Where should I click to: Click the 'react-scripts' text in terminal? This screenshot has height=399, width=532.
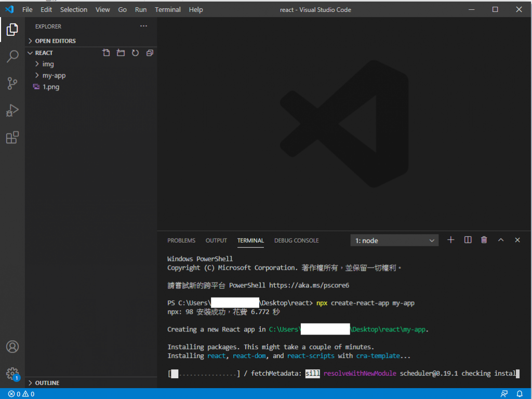coord(311,356)
